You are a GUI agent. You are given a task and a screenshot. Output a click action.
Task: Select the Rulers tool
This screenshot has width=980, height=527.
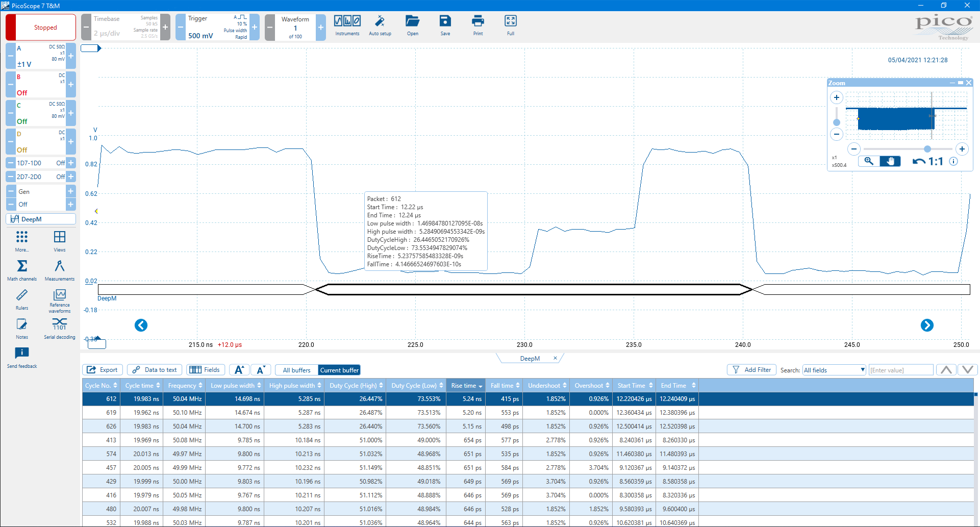click(22, 299)
